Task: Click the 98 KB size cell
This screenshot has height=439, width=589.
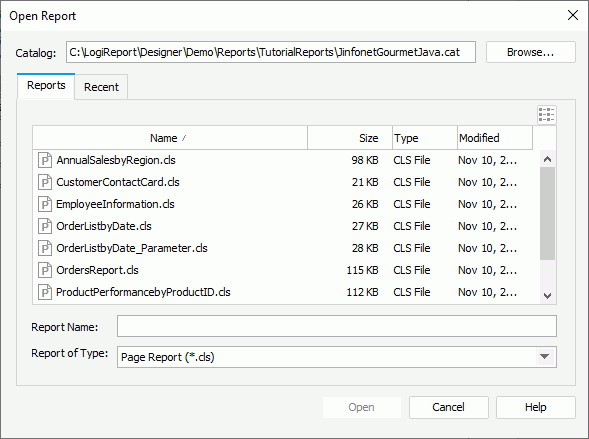Action: click(x=365, y=160)
